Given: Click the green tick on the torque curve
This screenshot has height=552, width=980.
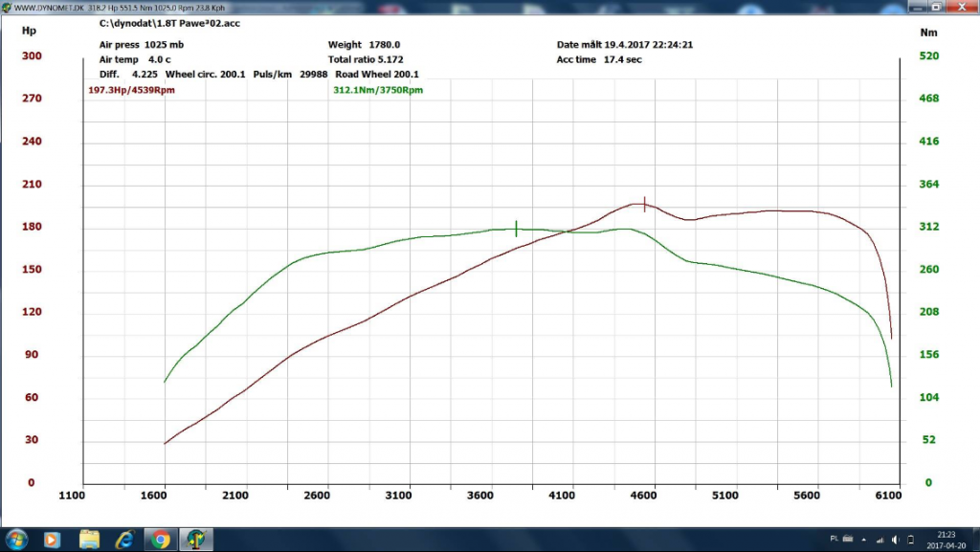Looking at the screenshot, I should tap(516, 229).
